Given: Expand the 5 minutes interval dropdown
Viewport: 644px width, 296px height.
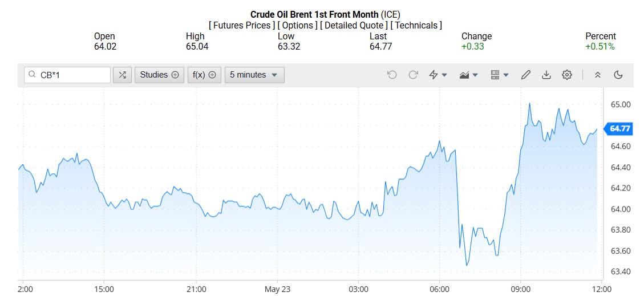Looking at the screenshot, I should coord(254,75).
